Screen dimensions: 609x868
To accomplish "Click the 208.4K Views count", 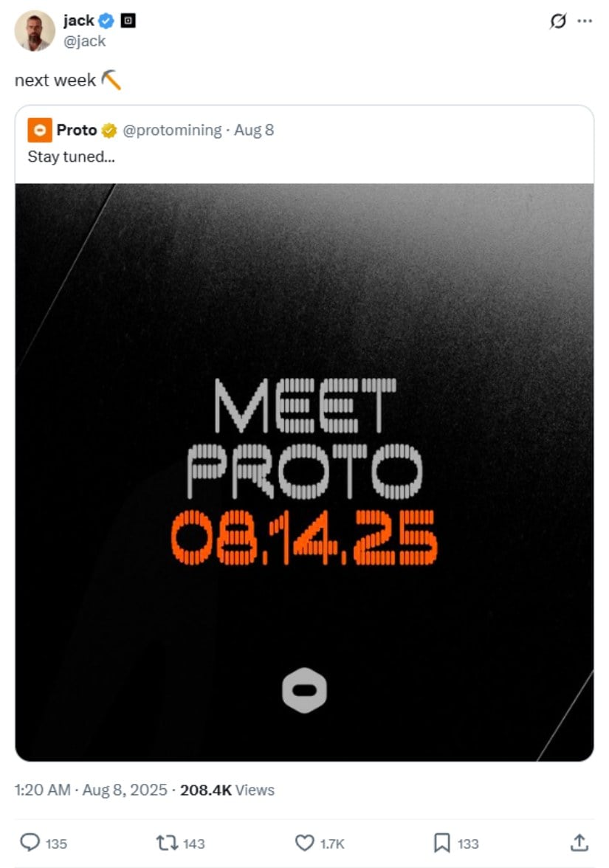I will point(227,790).
